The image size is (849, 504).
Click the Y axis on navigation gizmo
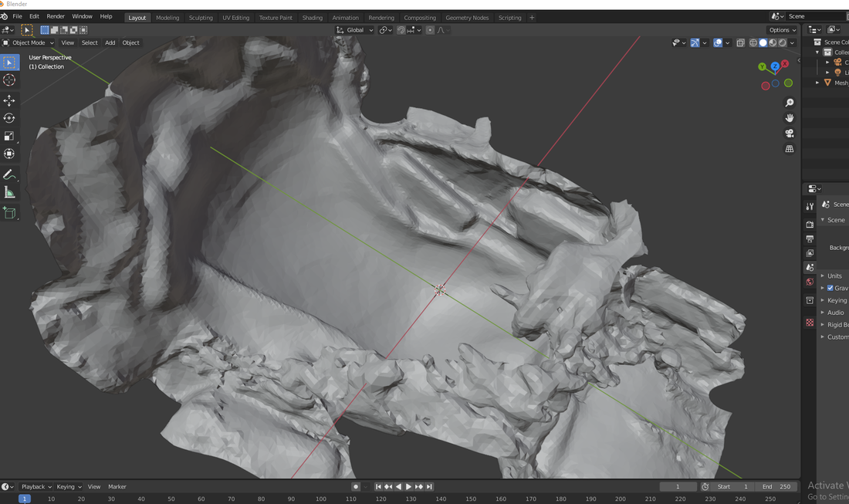point(763,66)
